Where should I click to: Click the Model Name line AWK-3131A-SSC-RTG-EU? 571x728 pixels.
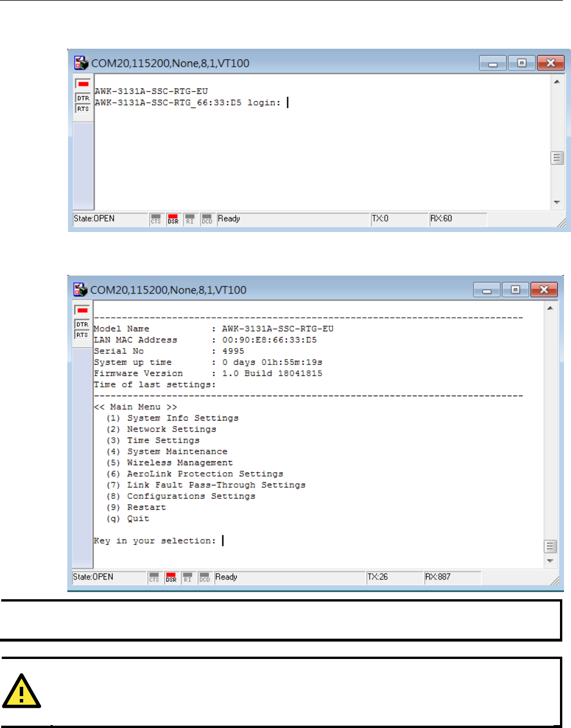pos(214,329)
